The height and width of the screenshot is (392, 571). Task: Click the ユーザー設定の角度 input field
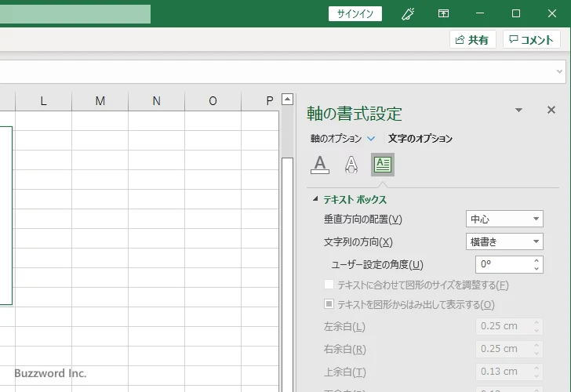coord(504,264)
